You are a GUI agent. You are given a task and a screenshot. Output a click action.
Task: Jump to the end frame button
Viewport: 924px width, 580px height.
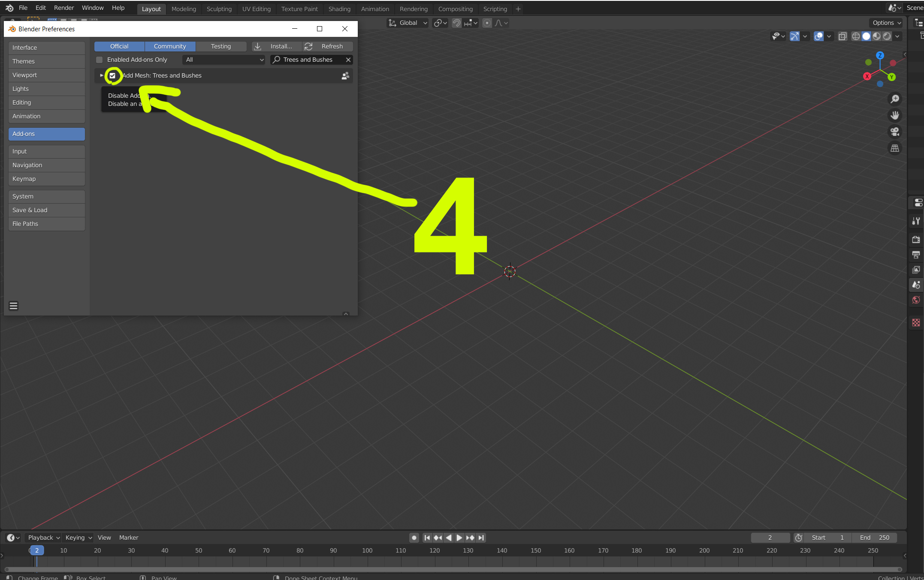coord(481,538)
